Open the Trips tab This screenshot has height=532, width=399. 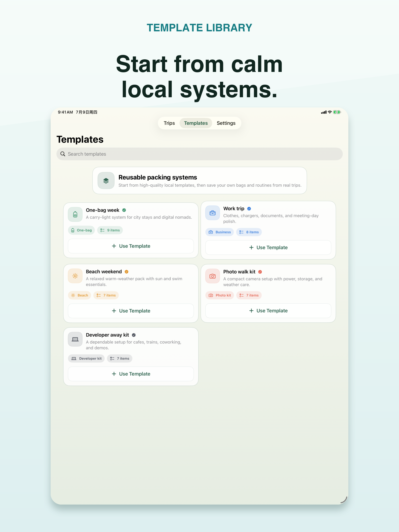(169, 123)
